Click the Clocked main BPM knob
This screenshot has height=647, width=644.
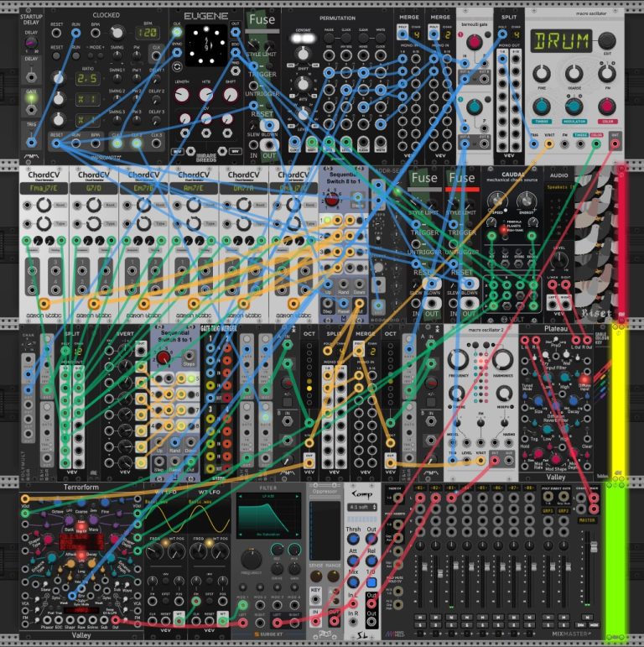pos(117,32)
